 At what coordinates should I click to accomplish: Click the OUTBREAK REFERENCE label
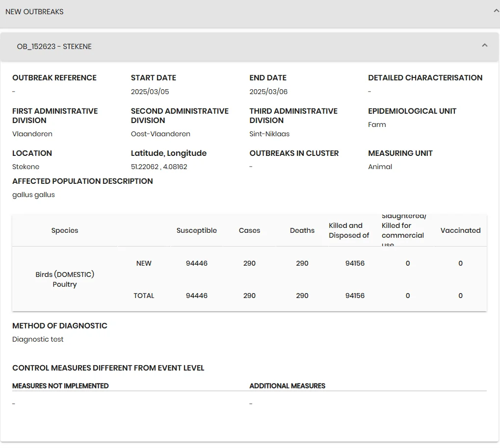[x=54, y=78]
